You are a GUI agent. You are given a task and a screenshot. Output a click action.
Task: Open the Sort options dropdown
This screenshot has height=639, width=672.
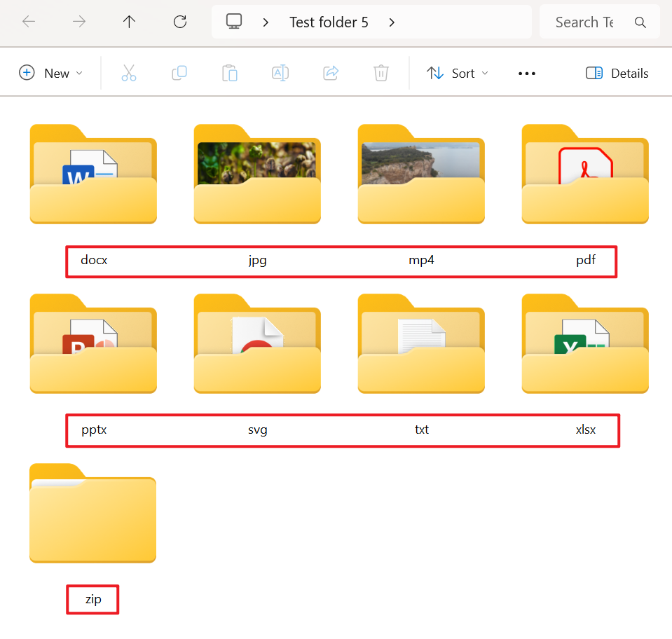click(458, 74)
